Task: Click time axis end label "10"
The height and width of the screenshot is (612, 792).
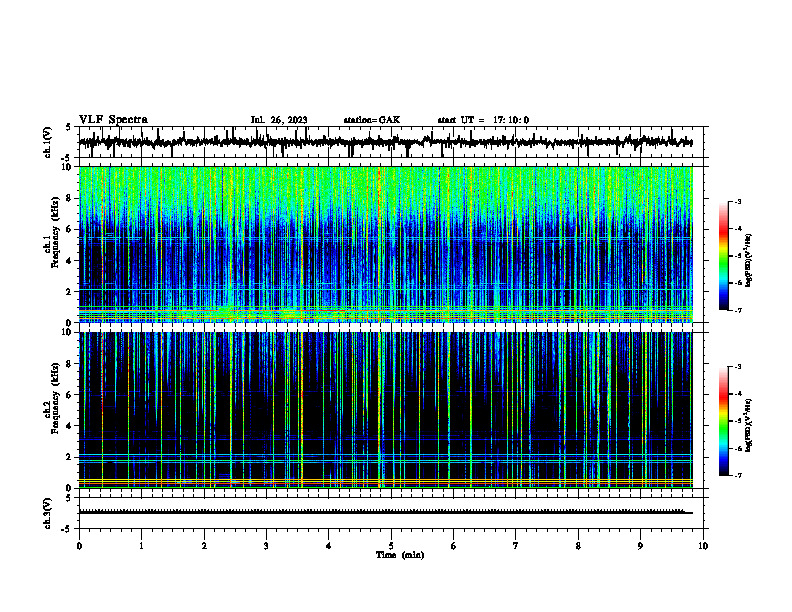Action: click(703, 546)
